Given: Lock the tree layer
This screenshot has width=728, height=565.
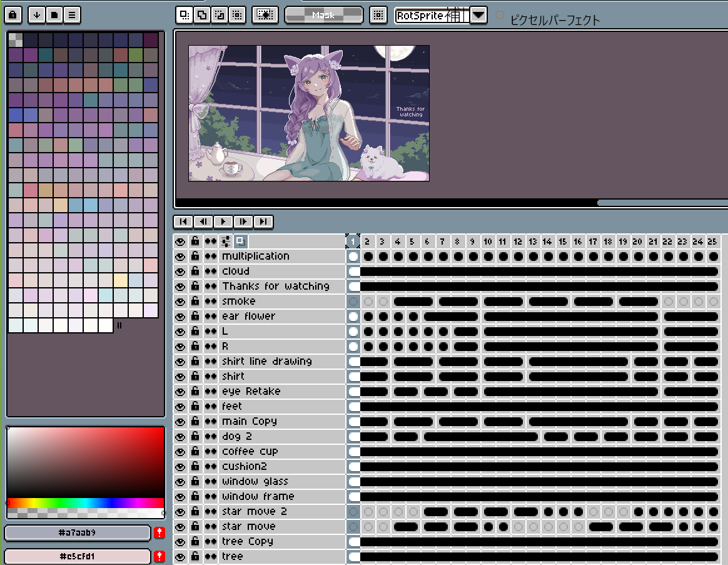Looking at the screenshot, I should click(x=196, y=557).
